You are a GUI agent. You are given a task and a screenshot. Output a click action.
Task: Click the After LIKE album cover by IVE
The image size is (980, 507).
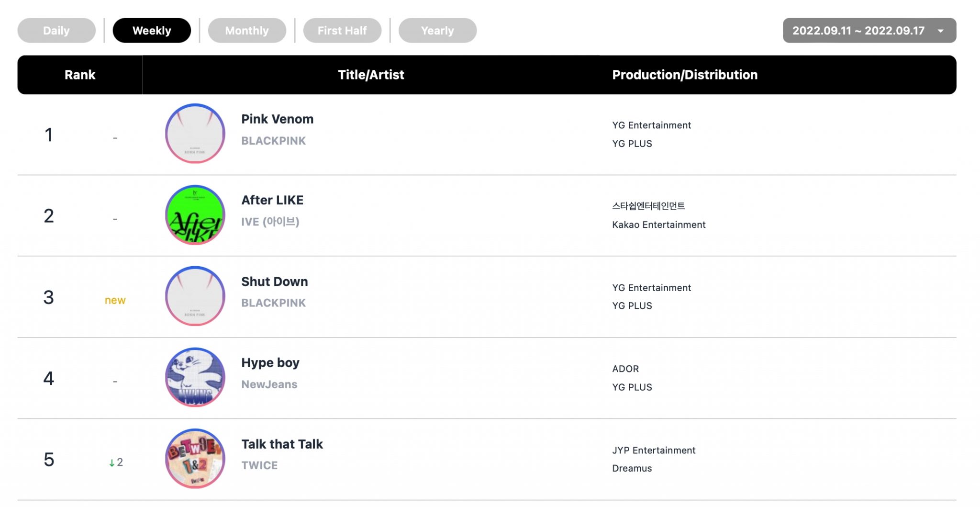tap(194, 215)
